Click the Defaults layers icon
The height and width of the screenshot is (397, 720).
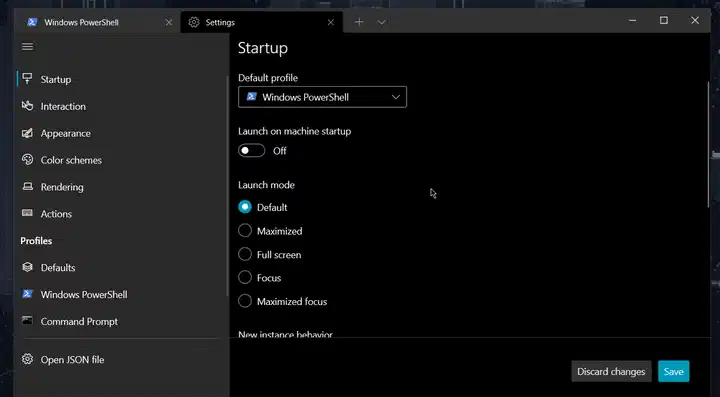pyautogui.click(x=28, y=267)
